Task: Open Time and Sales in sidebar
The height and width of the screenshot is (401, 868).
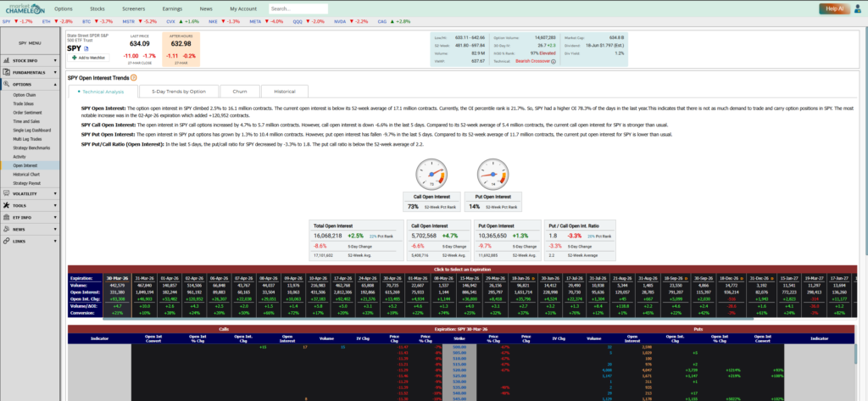Action: tap(25, 121)
